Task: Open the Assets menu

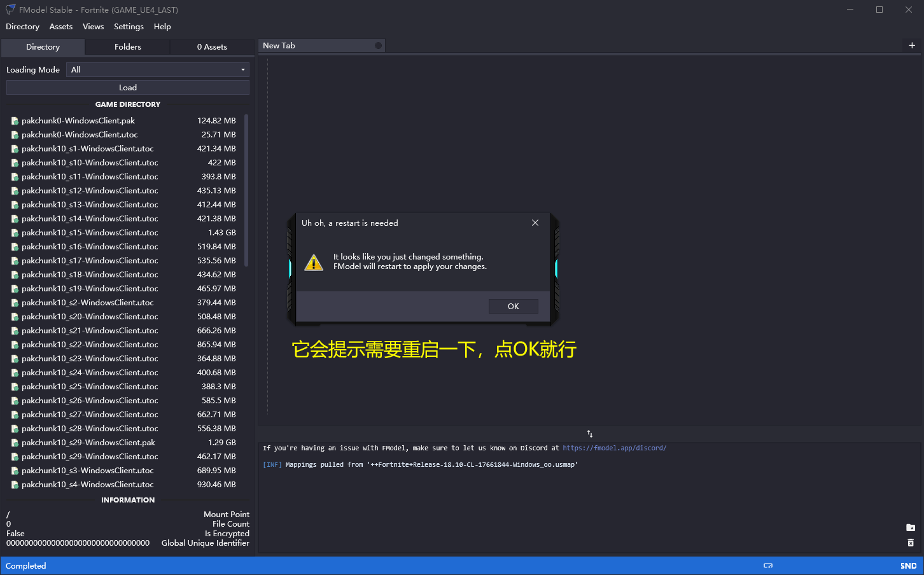Action: point(61,27)
